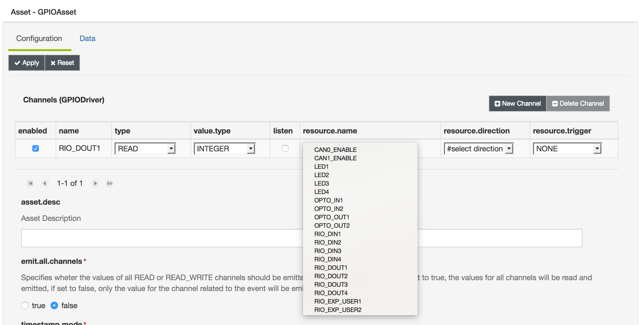Screen dimensions: 644x325
Task: Go to previous page of channels
Action: pos(45,183)
